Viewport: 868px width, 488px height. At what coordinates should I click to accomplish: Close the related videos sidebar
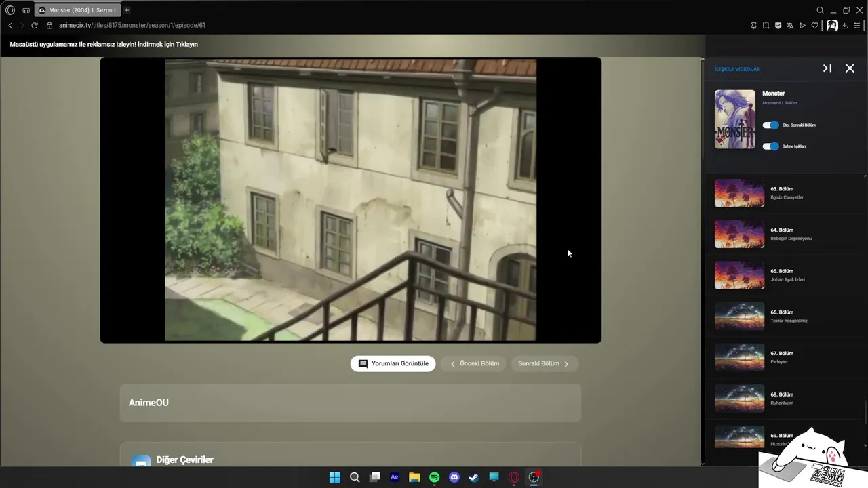850,68
